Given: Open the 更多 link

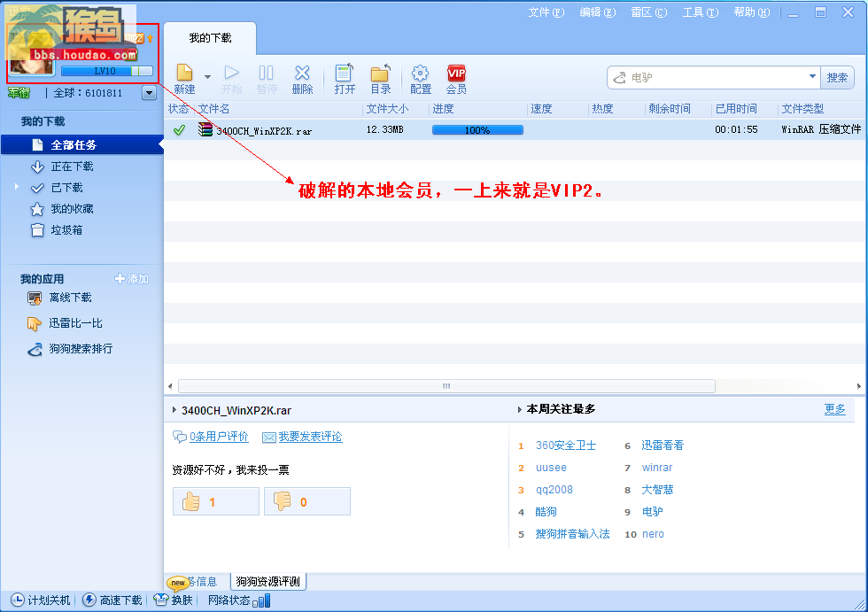Looking at the screenshot, I should [834, 409].
